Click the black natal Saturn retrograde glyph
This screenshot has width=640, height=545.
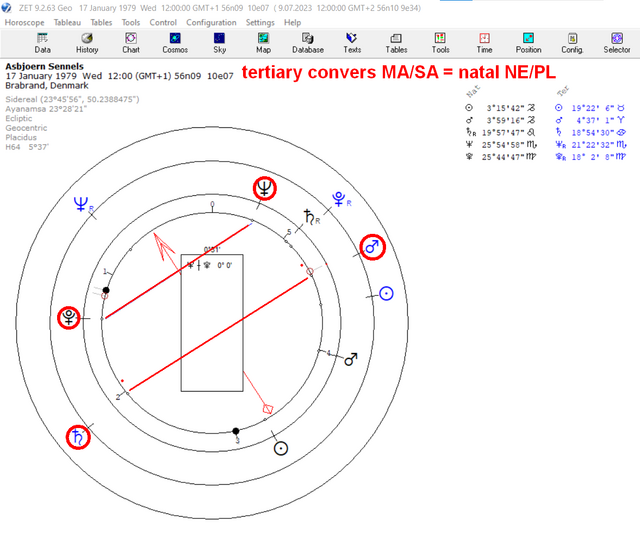click(x=312, y=217)
